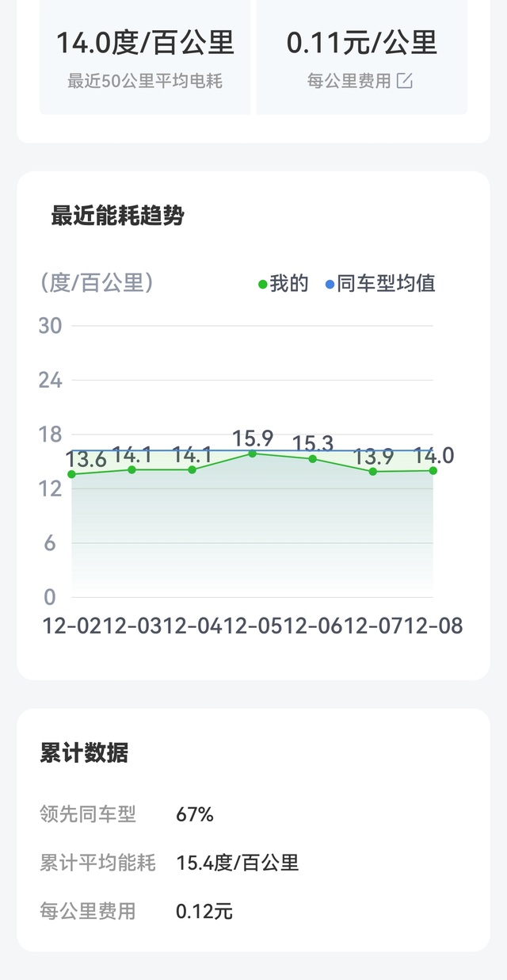Toggle the blue 同车型均值 legend series

pos(380,284)
